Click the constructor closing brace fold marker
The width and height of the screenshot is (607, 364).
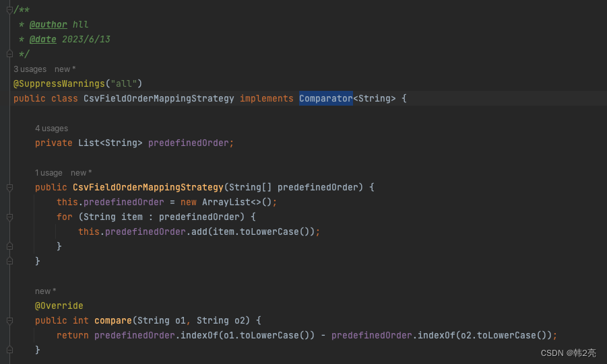9,261
